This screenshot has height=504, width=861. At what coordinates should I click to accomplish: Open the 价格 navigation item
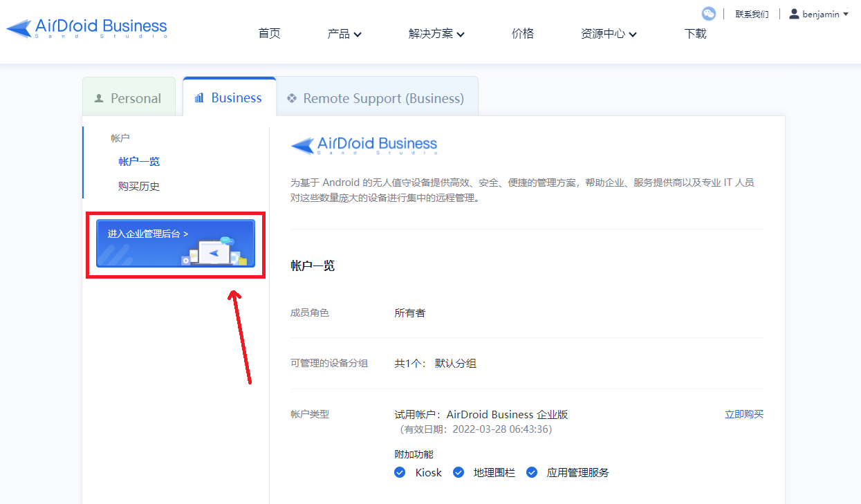523,33
